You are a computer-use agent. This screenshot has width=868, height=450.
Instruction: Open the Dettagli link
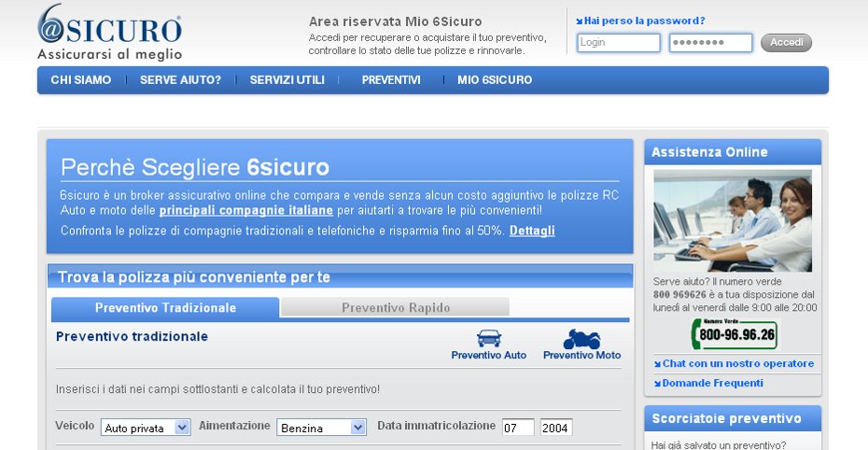532,231
